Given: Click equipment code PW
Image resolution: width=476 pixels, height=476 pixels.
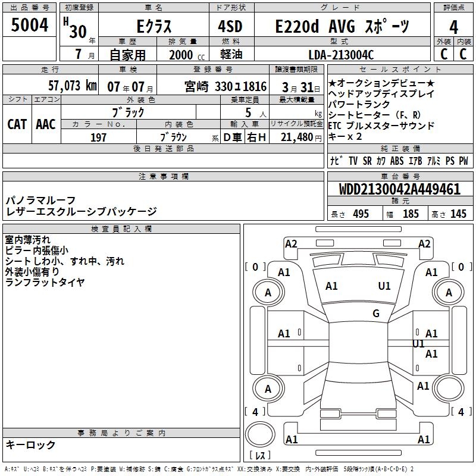Looking at the screenshot, I should (464, 161).
